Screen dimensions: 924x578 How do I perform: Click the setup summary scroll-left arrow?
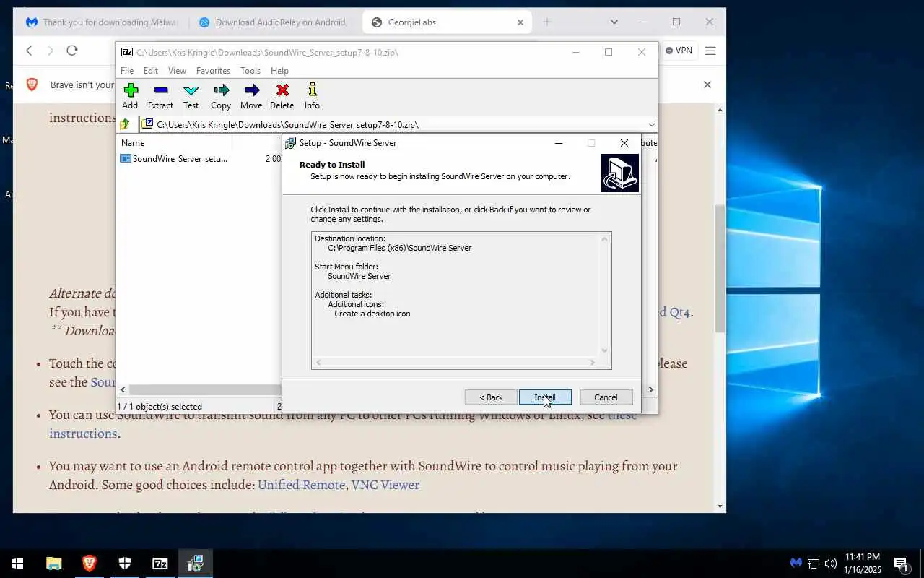(318, 363)
